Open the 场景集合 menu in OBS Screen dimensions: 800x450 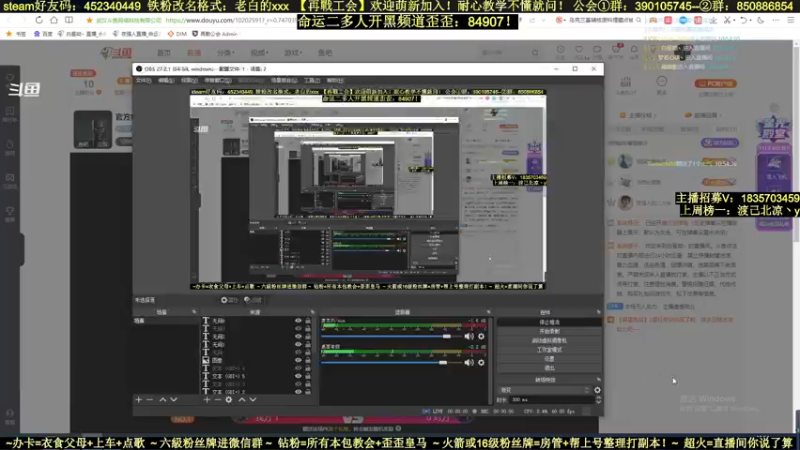284,81
